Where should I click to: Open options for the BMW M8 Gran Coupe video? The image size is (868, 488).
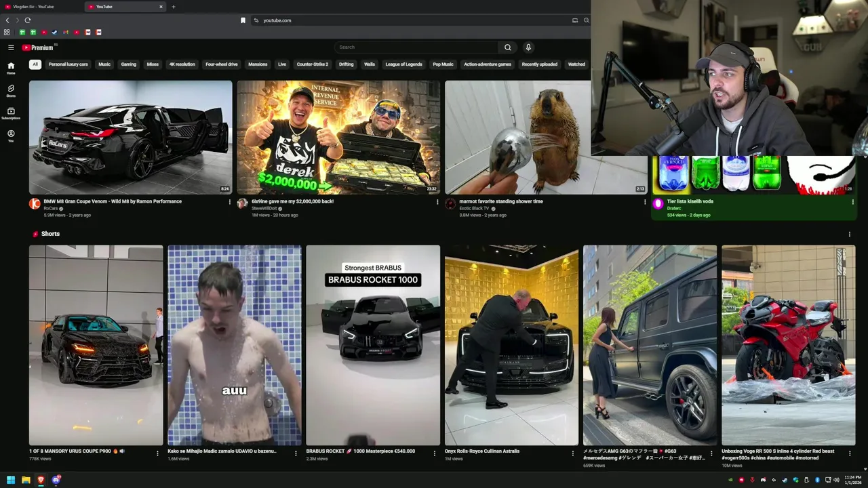[x=229, y=202]
